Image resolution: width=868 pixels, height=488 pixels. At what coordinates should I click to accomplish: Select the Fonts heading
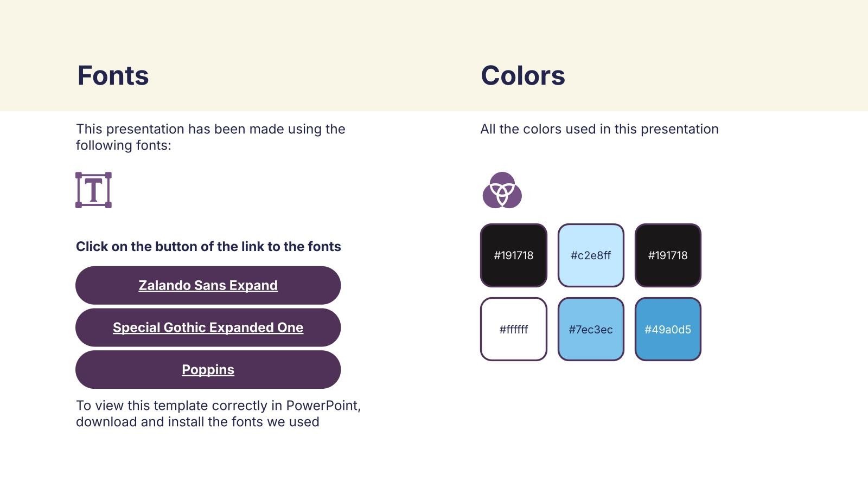tap(113, 75)
